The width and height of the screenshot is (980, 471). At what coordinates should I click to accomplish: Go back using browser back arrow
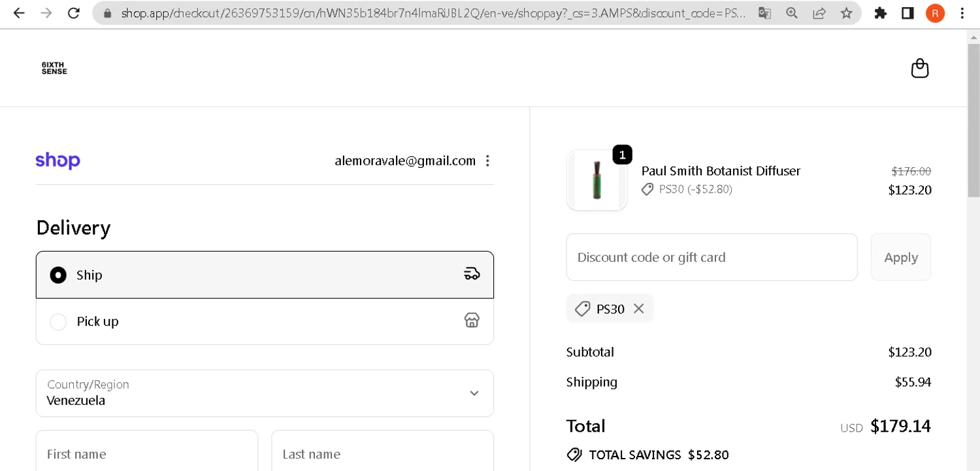click(19, 13)
